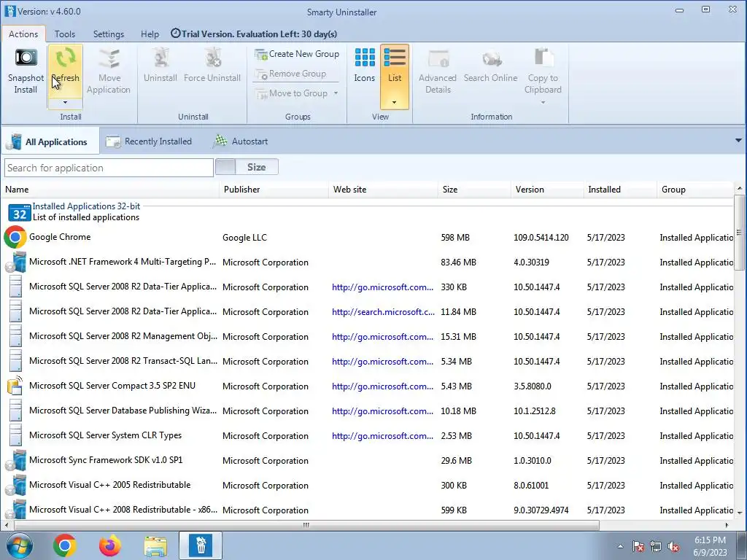Sort by the Name column header

click(x=111, y=190)
